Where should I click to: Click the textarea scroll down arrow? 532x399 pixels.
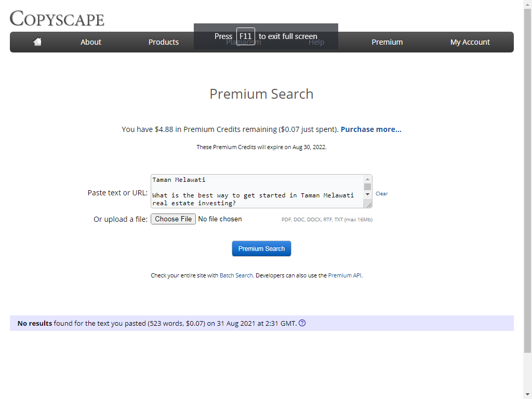[x=367, y=194]
